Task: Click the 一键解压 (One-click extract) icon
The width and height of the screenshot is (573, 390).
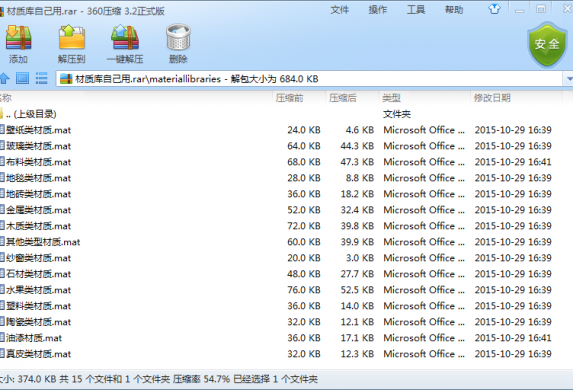Action: click(125, 37)
